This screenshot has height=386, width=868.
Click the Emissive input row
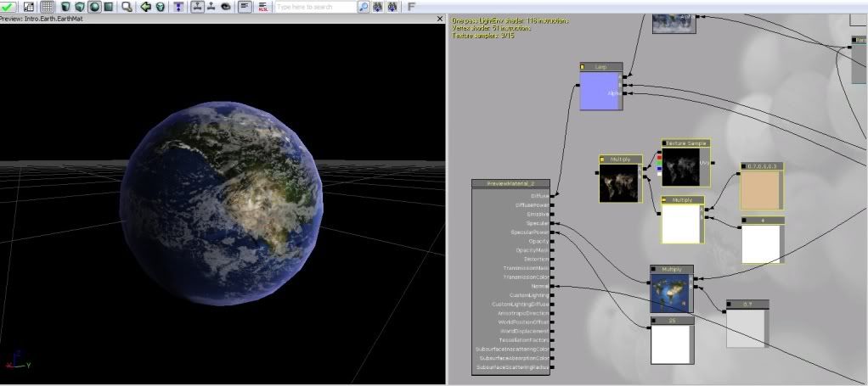click(539, 214)
